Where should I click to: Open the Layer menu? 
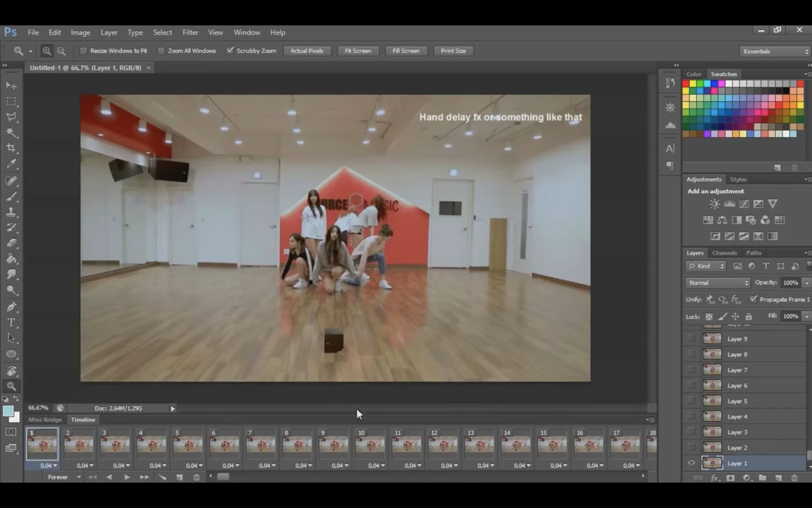tap(109, 33)
